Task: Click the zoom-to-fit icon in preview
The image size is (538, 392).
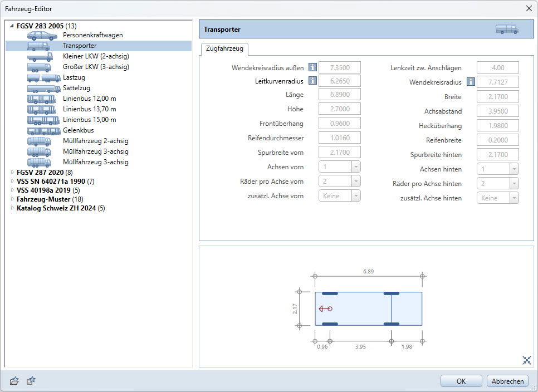Action: click(527, 360)
